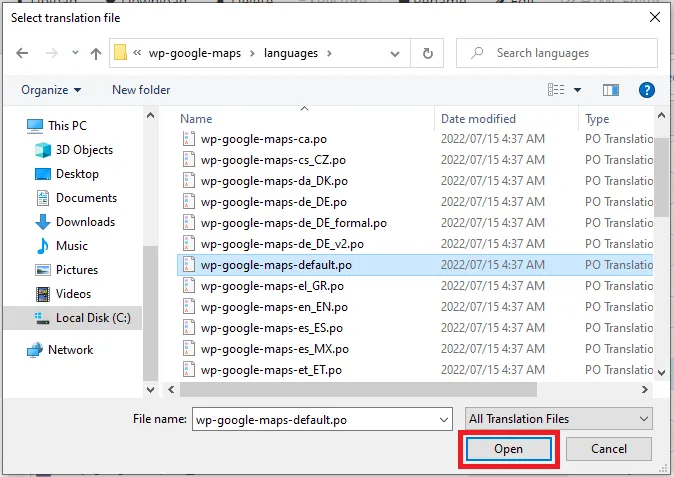
Task: Go back using the Back arrow
Action: (x=22, y=53)
